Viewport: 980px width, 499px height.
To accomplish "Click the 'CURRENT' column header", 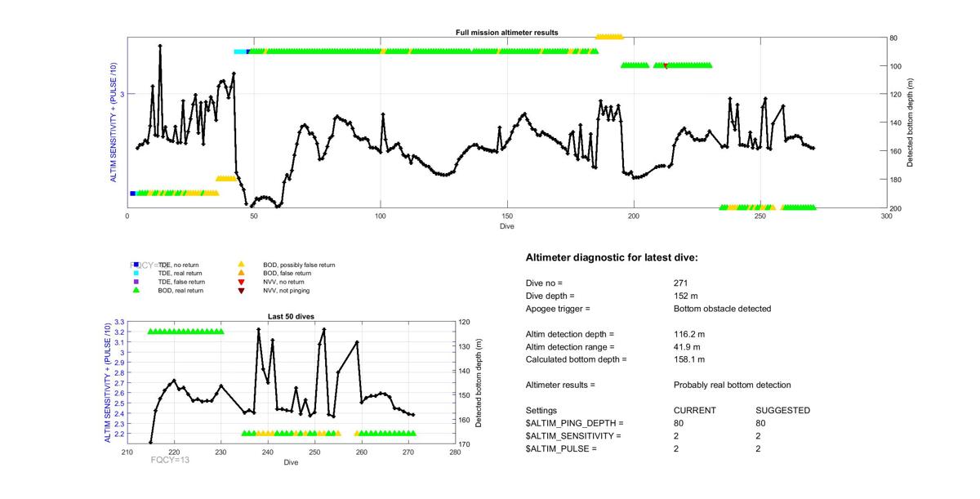I will 695,410.
